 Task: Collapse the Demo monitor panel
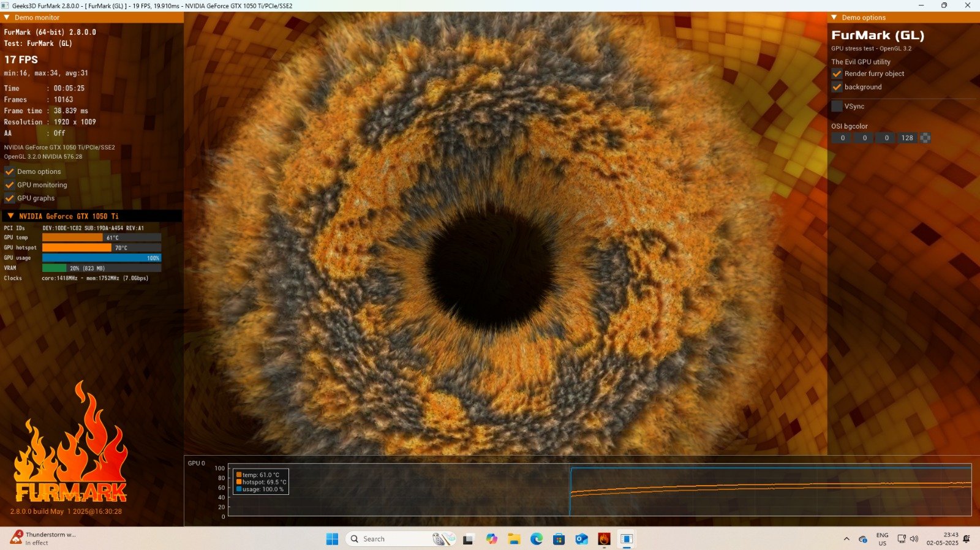pos(7,18)
